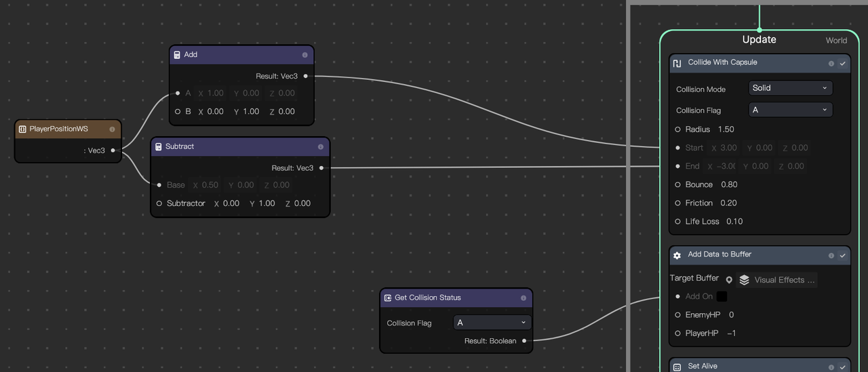Open info dot on Add node header
Viewport: 868px width, 372px height.
click(x=304, y=55)
